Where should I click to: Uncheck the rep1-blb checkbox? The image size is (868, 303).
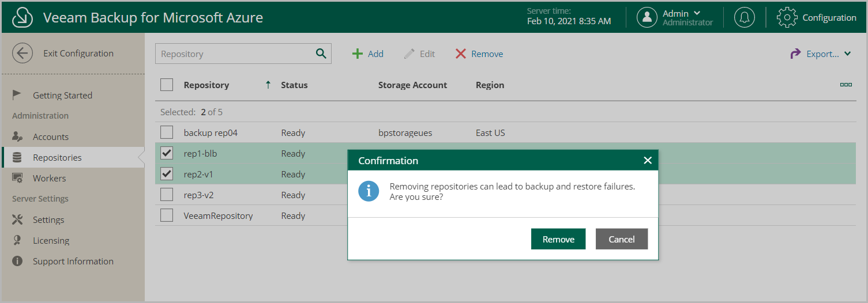click(167, 153)
